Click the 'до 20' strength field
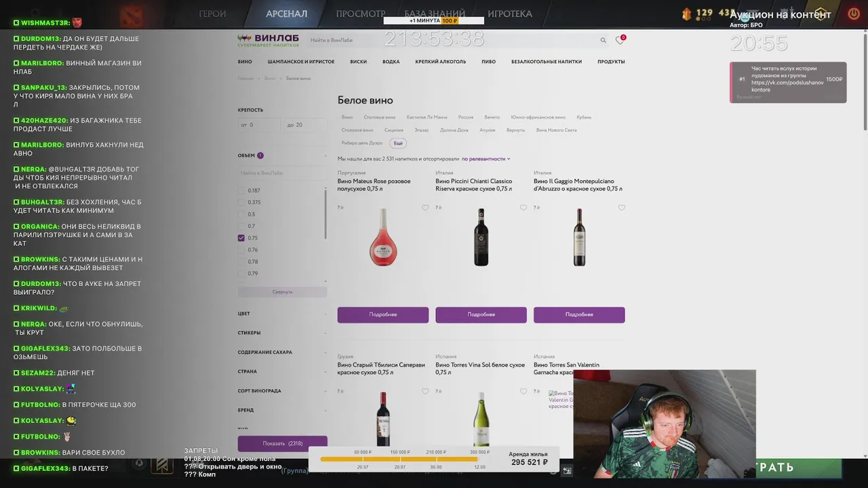Screen dimensions: 868x488 305,125
